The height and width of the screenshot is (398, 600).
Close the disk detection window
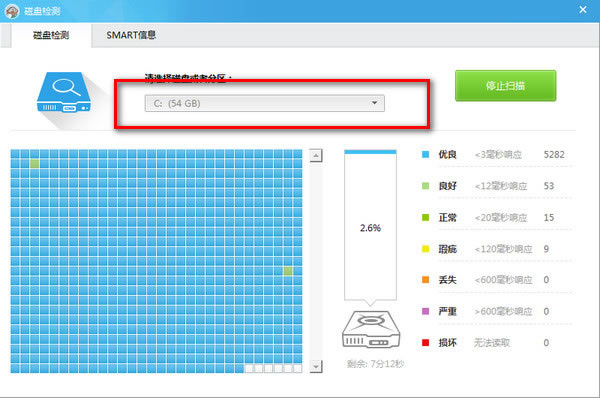[582, 10]
